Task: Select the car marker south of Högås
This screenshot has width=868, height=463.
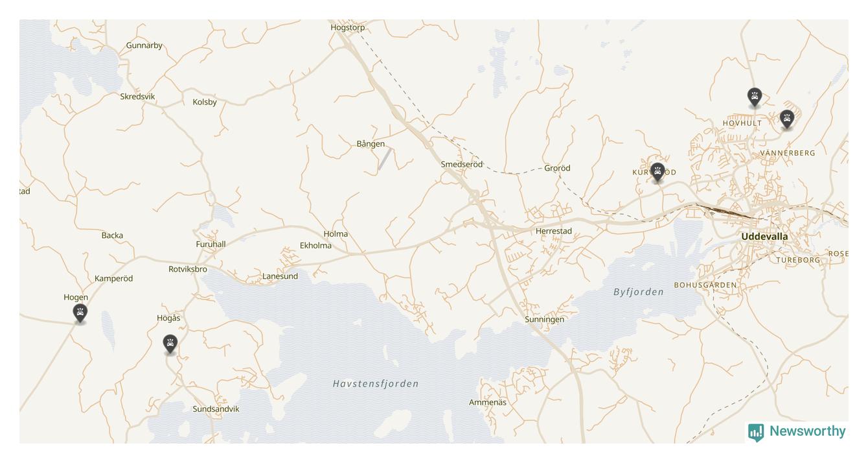Action: pyautogui.click(x=170, y=344)
